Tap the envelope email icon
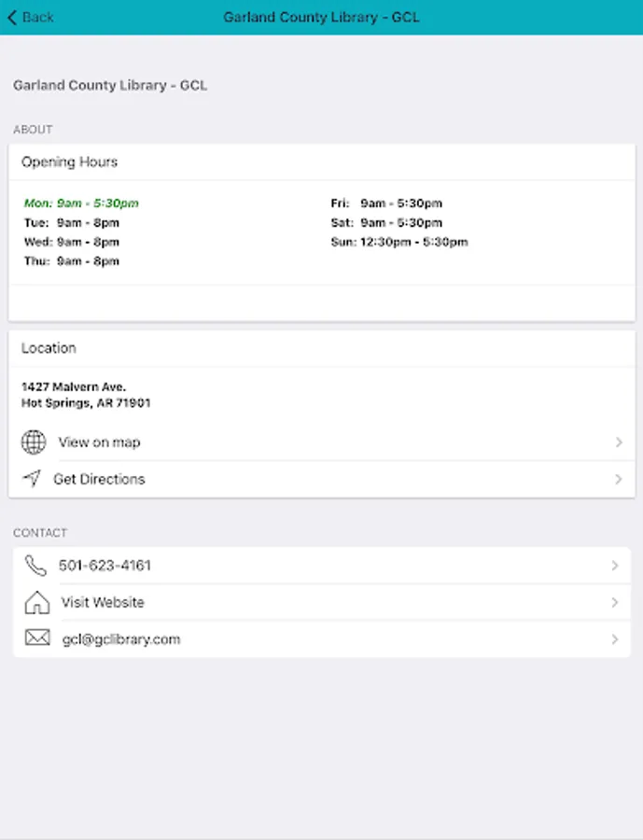This screenshot has height=840, width=643. pos(36,638)
